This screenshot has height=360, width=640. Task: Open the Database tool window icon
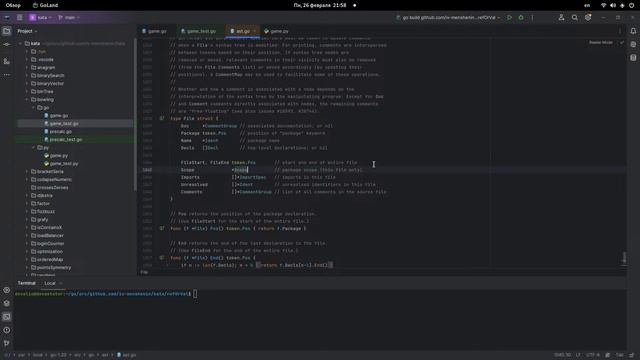pos(633,58)
